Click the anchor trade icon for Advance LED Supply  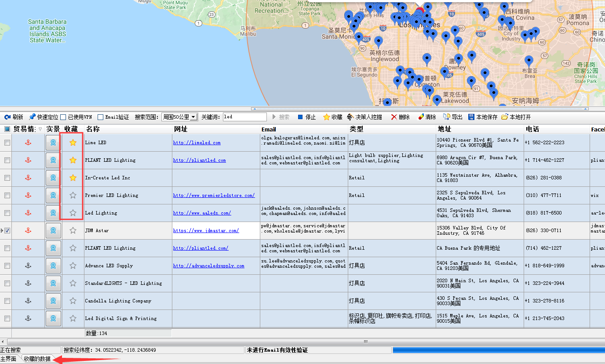[28, 266]
